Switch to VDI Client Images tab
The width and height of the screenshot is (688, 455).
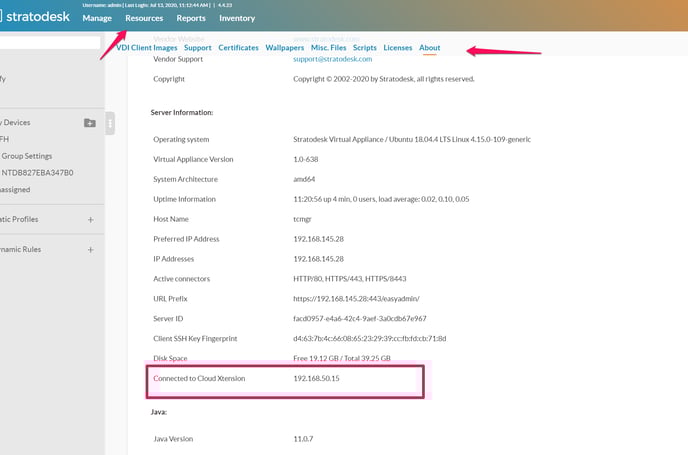coord(147,47)
